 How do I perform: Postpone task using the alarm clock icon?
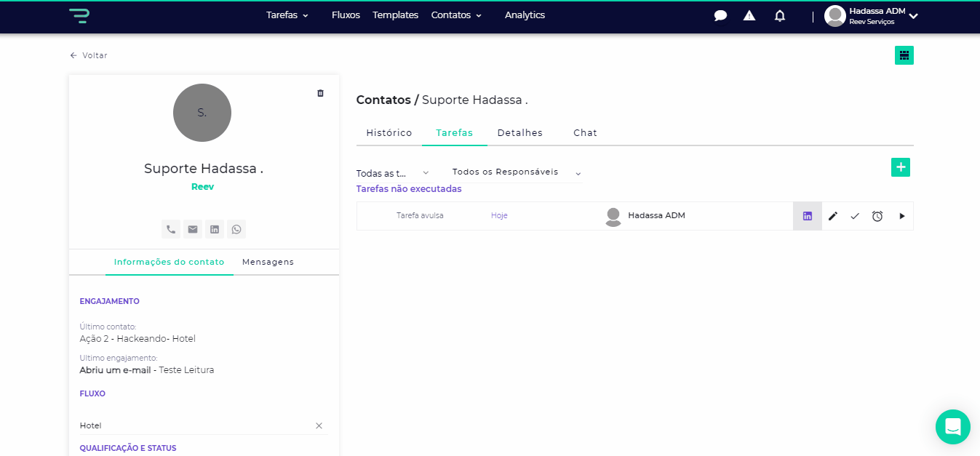pos(877,216)
